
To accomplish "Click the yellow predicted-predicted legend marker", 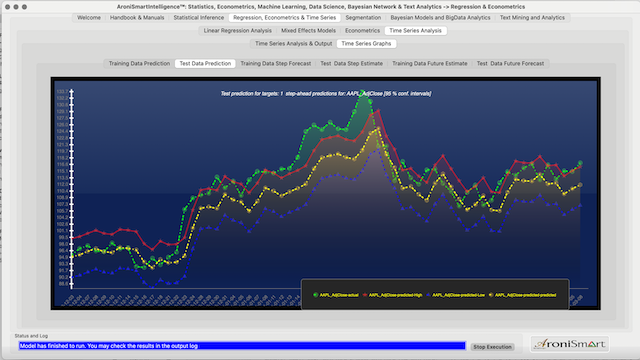I will pyautogui.click(x=491, y=295).
